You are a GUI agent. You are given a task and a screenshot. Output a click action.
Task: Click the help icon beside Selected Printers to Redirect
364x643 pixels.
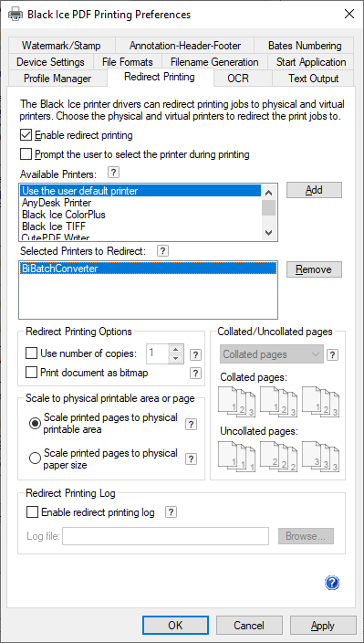(162, 250)
